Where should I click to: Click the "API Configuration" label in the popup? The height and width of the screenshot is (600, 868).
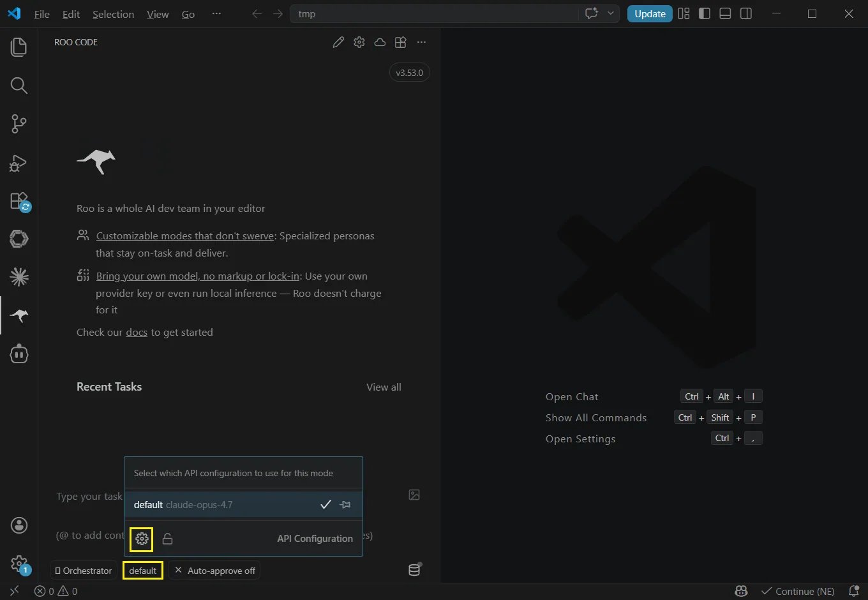[x=315, y=539]
